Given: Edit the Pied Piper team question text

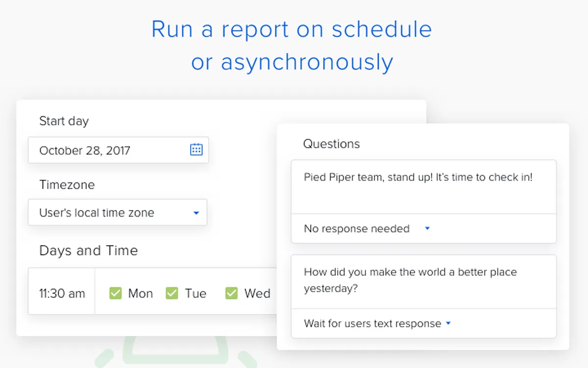Looking at the screenshot, I should click(424, 187).
